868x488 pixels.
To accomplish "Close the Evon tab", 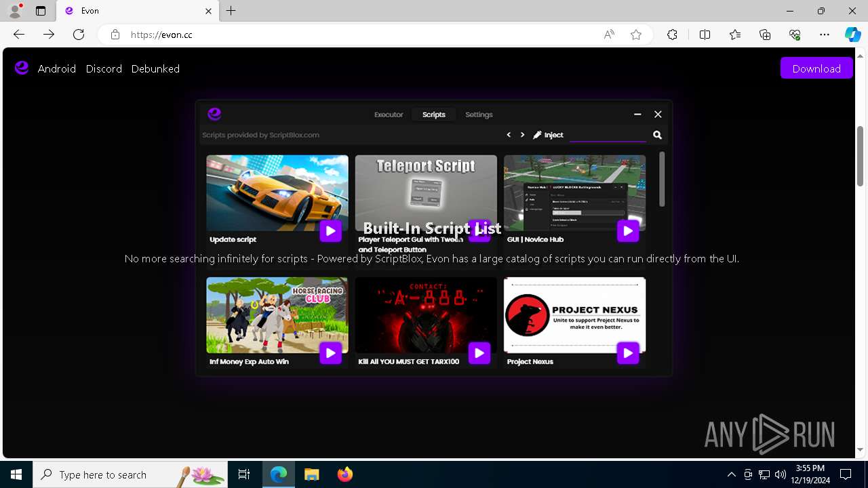I will (208, 11).
